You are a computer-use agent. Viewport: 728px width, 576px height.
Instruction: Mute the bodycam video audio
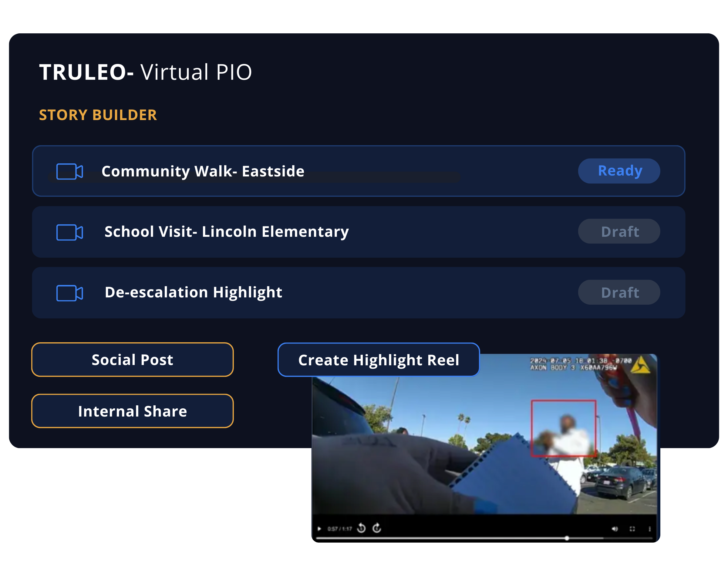click(615, 528)
